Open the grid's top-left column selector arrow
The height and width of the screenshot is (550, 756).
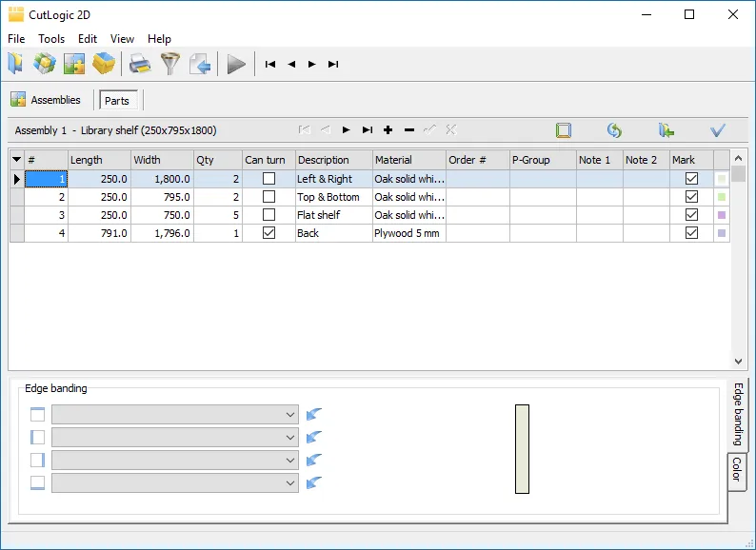16,160
